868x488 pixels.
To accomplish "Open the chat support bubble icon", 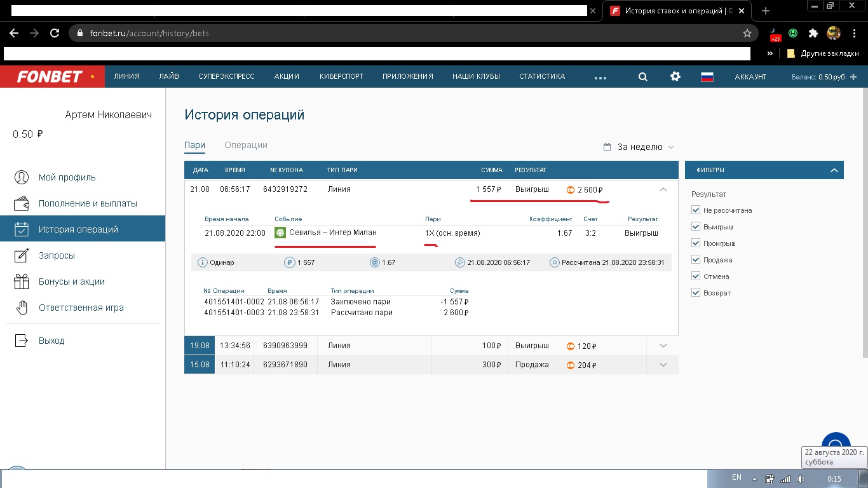I will tap(836, 440).
